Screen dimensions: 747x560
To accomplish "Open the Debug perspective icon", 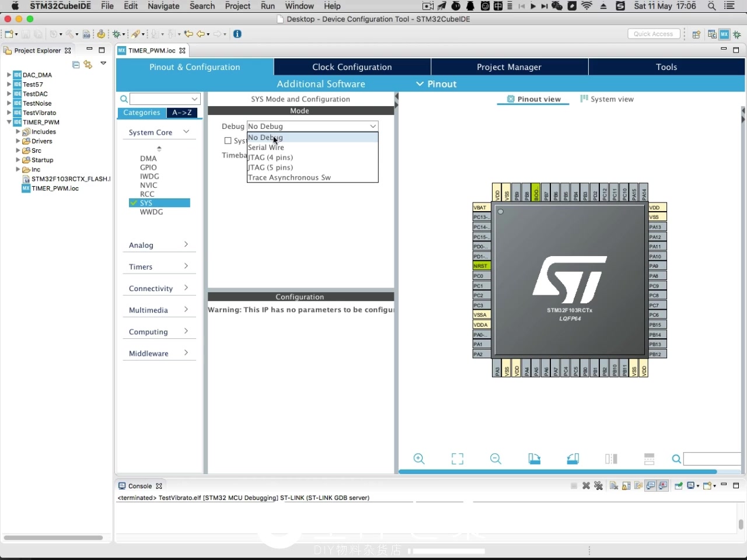I will (737, 34).
